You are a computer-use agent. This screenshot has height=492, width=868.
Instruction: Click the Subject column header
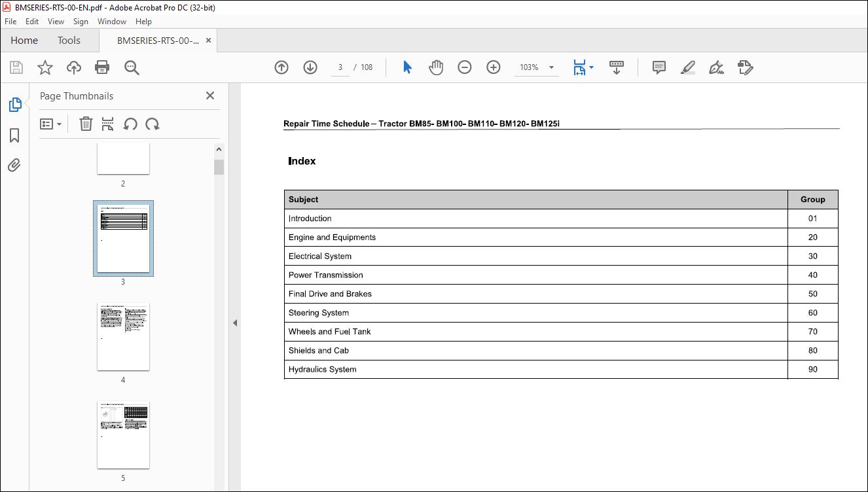click(536, 200)
